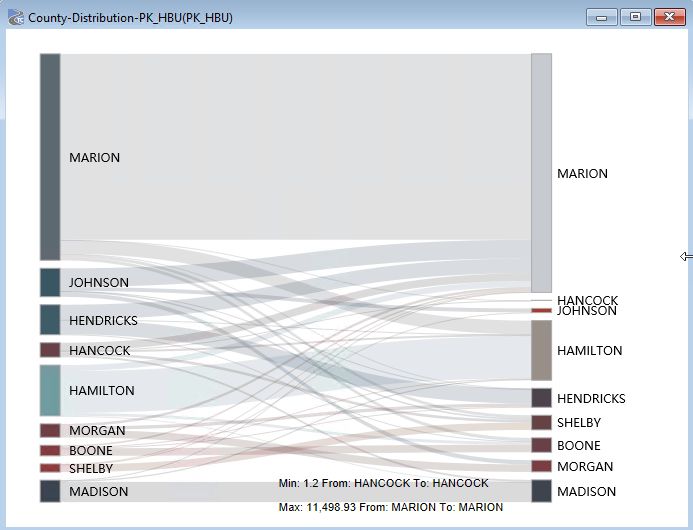Click the right SHELBY destination label

[579, 423]
